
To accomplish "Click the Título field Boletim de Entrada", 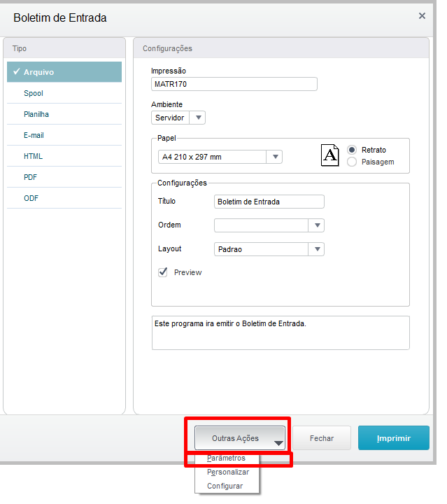I will [x=269, y=202].
